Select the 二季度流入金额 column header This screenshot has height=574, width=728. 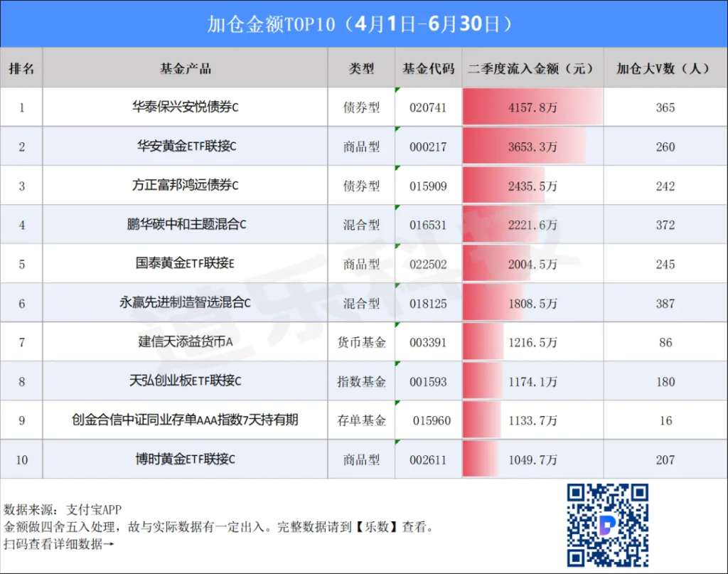[532, 69]
